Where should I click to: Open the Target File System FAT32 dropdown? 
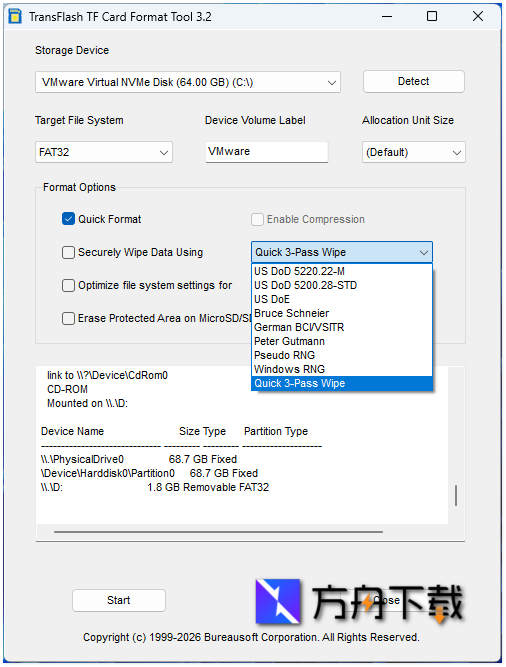pos(104,152)
